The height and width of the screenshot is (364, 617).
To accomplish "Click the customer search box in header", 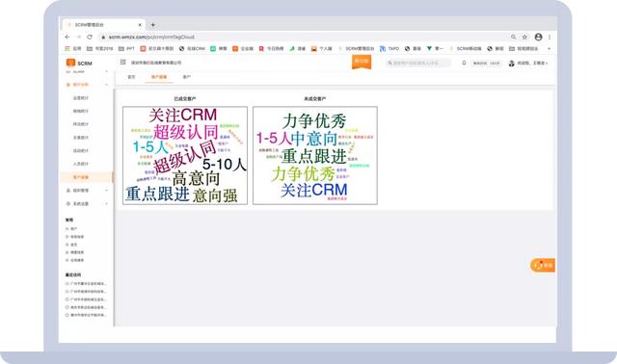I will [x=418, y=63].
